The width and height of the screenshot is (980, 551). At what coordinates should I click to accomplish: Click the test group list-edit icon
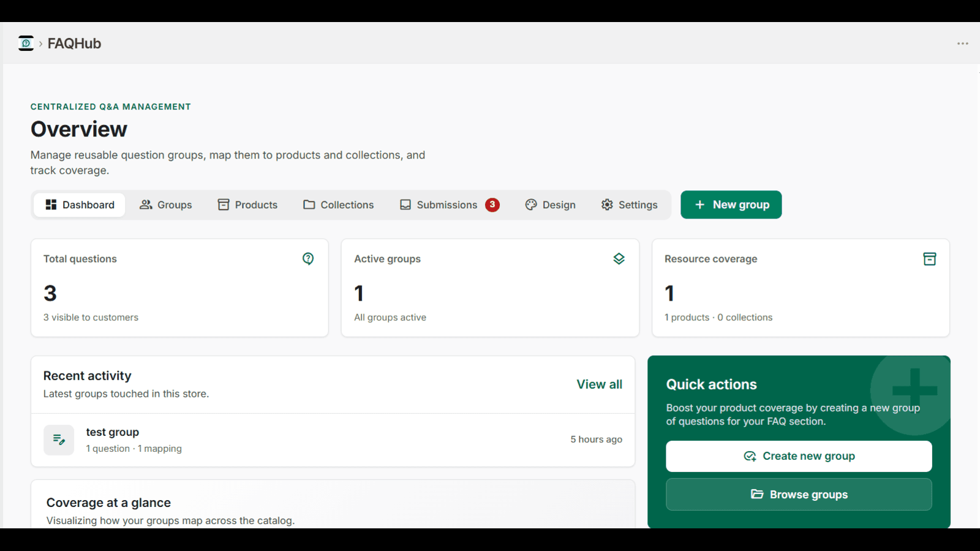click(59, 440)
